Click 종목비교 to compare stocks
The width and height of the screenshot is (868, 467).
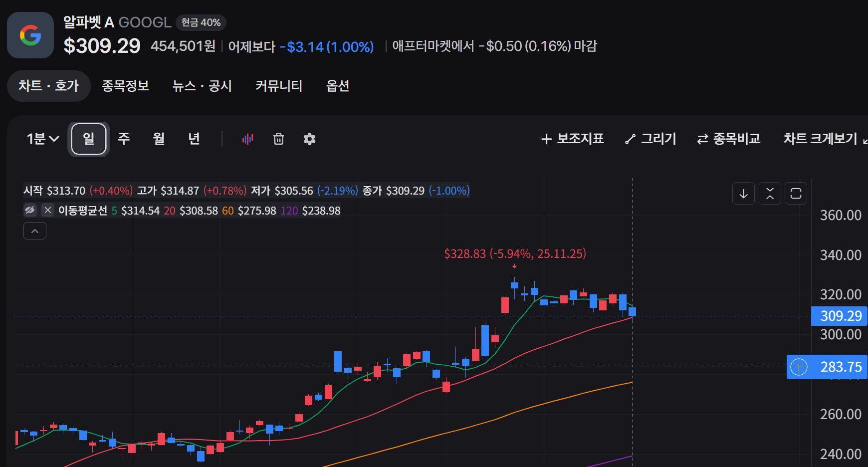[x=729, y=139]
